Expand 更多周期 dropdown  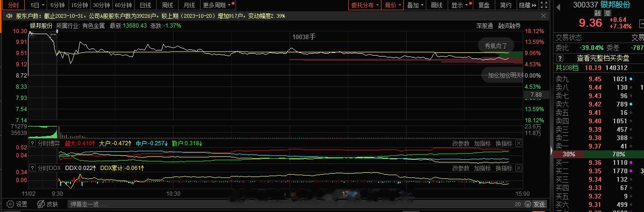point(217,5)
